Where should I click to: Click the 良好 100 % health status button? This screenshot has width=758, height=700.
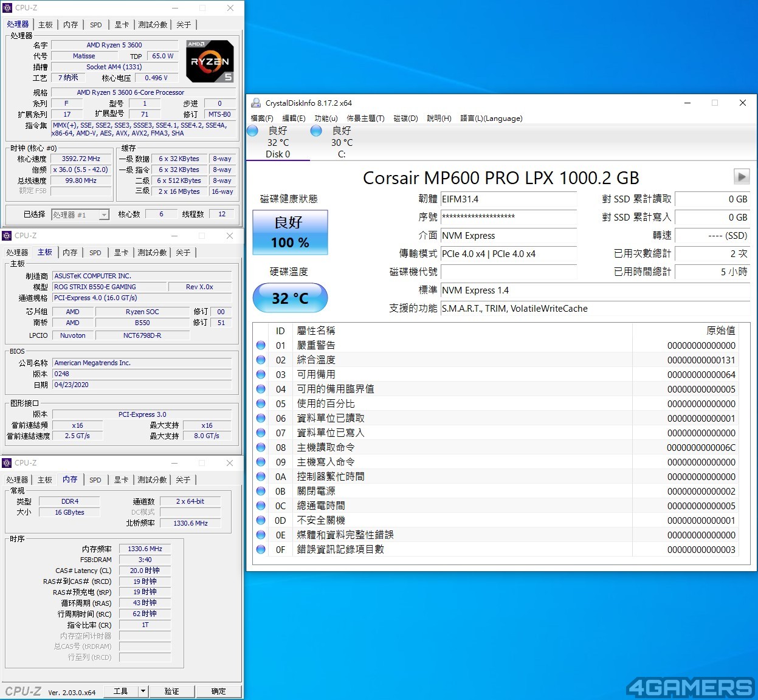tap(290, 232)
